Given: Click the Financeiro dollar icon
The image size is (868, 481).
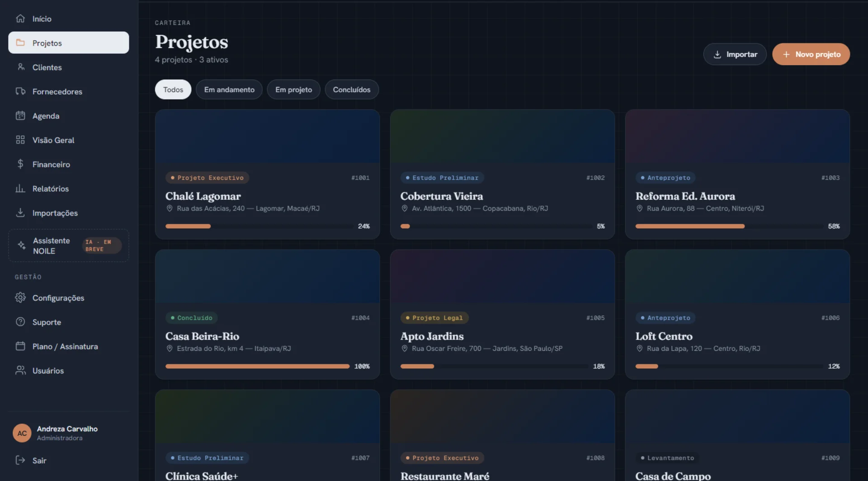Looking at the screenshot, I should 20,164.
